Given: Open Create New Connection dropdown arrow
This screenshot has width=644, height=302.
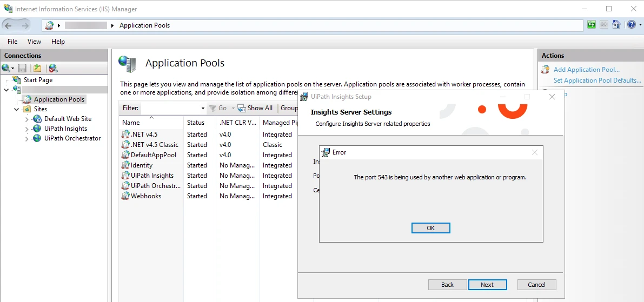Looking at the screenshot, I should click(13, 69).
